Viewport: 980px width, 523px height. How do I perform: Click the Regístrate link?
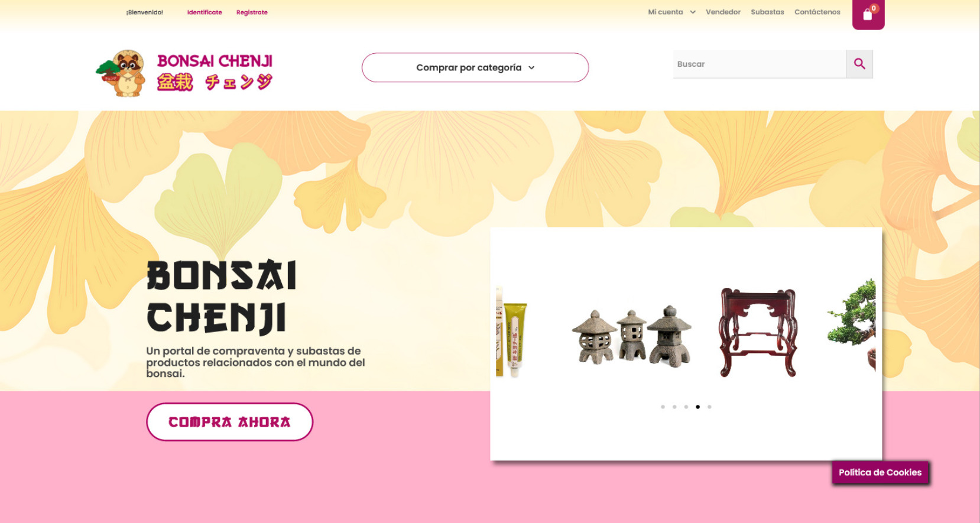(x=252, y=12)
